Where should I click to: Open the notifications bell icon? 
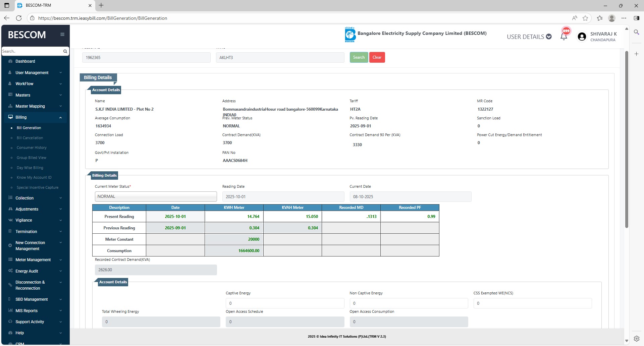pyautogui.click(x=564, y=37)
